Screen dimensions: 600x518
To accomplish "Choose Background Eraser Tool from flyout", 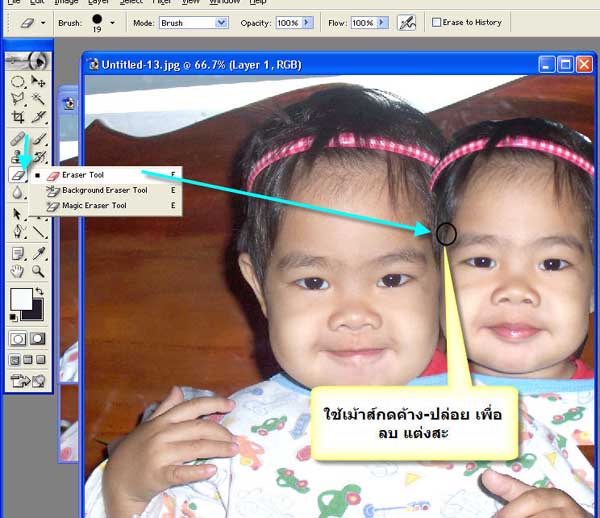I will (x=106, y=190).
